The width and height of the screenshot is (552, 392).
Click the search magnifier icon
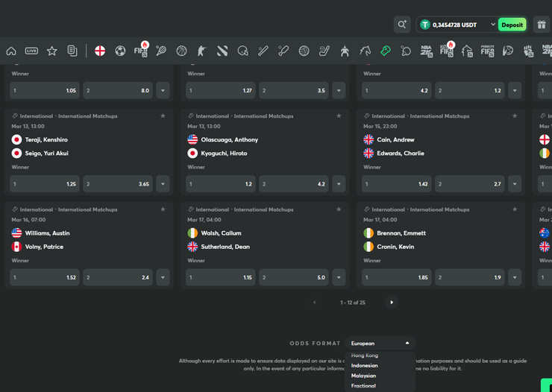(401, 25)
